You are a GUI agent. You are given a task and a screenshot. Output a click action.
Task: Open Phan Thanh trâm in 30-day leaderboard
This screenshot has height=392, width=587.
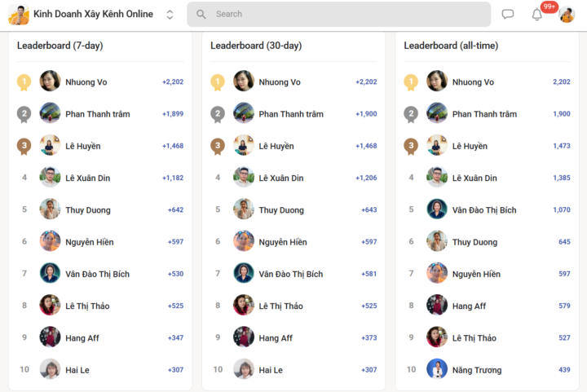pyautogui.click(x=291, y=114)
